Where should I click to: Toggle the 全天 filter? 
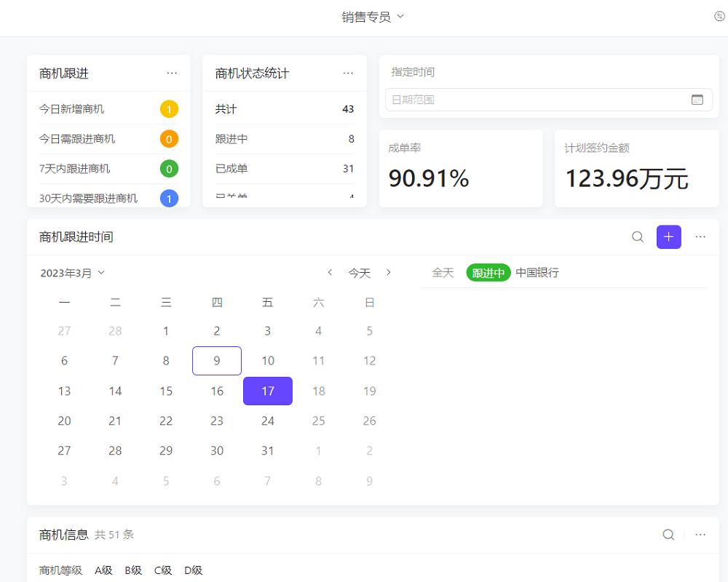443,273
